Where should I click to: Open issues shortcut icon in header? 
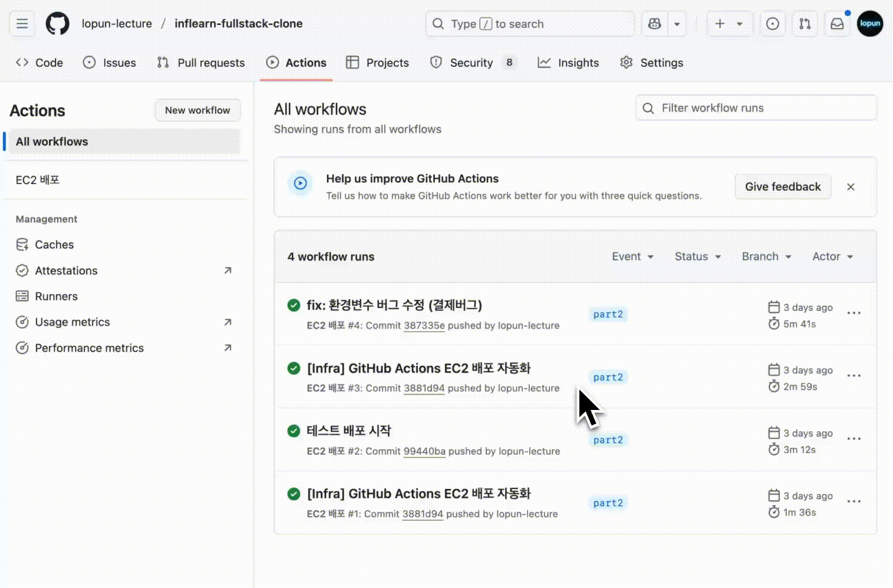(773, 24)
